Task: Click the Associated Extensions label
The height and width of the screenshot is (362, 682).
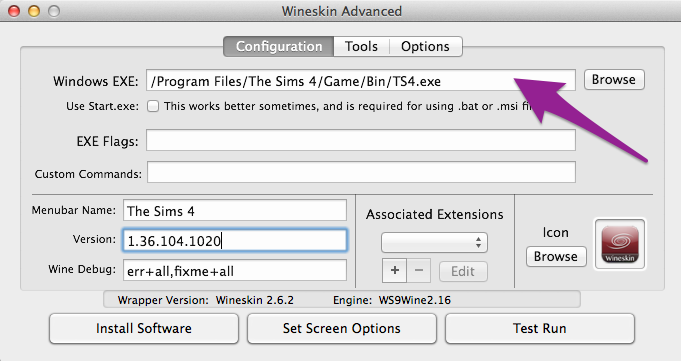Action: point(435,215)
